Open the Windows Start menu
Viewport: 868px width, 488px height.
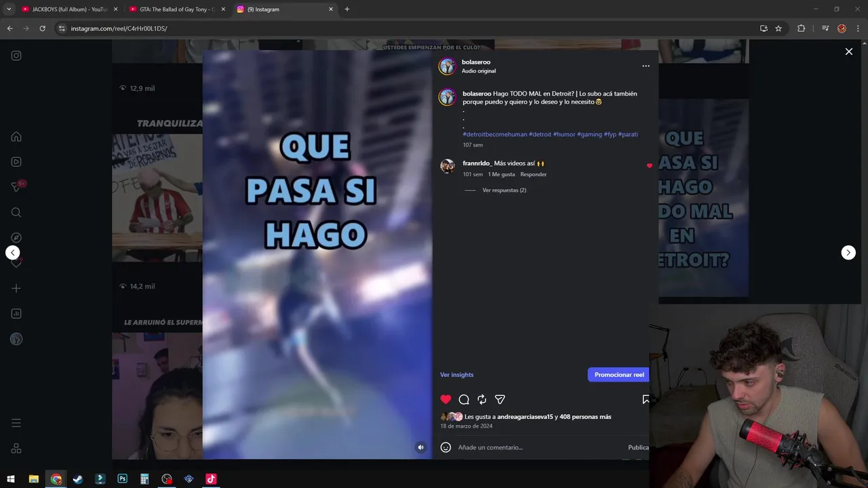click(11, 479)
